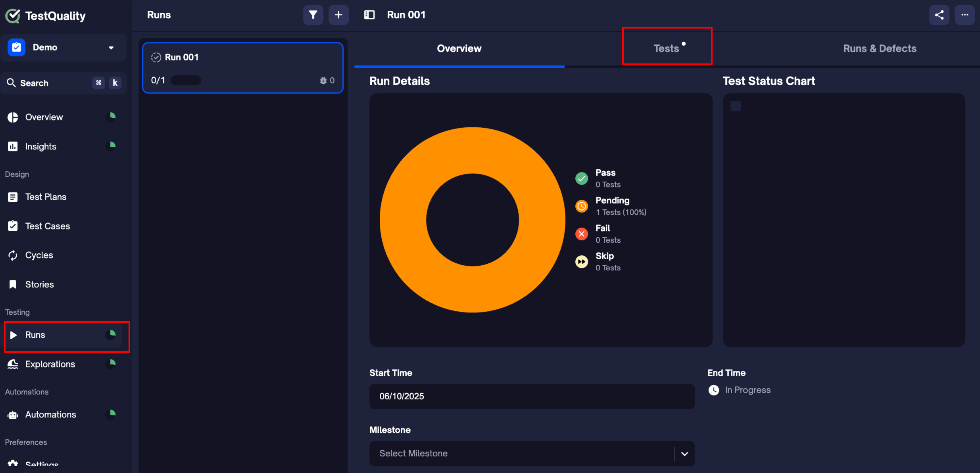Screen dimensions: 980x473
Task: Add a new run with plus button
Action: [338, 15]
